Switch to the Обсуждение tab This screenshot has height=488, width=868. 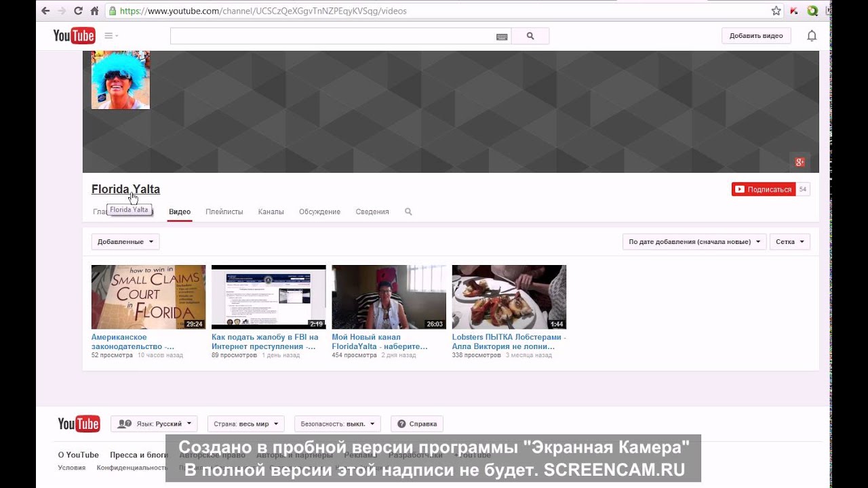click(x=319, y=211)
